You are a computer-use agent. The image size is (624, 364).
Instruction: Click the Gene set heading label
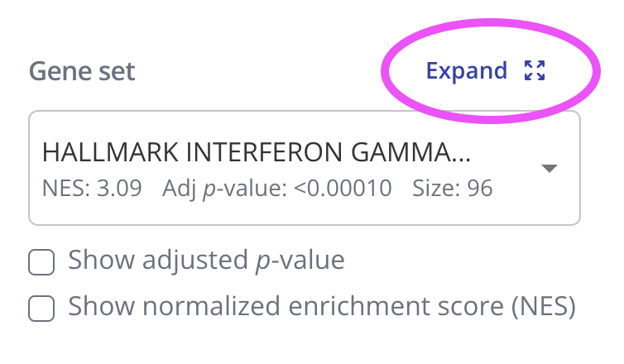coord(82,71)
